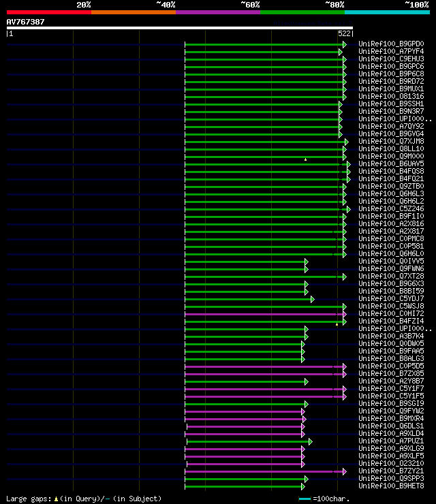Click the purple arrowhead of the B7ZX85 hit
This screenshot has height=504, width=436.
(344, 374)
